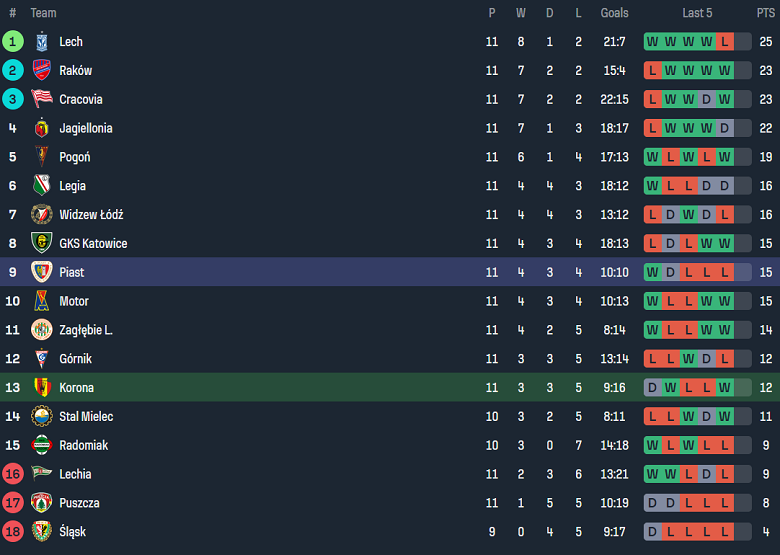Click the Lechia club crest icon

coord(41,474)
